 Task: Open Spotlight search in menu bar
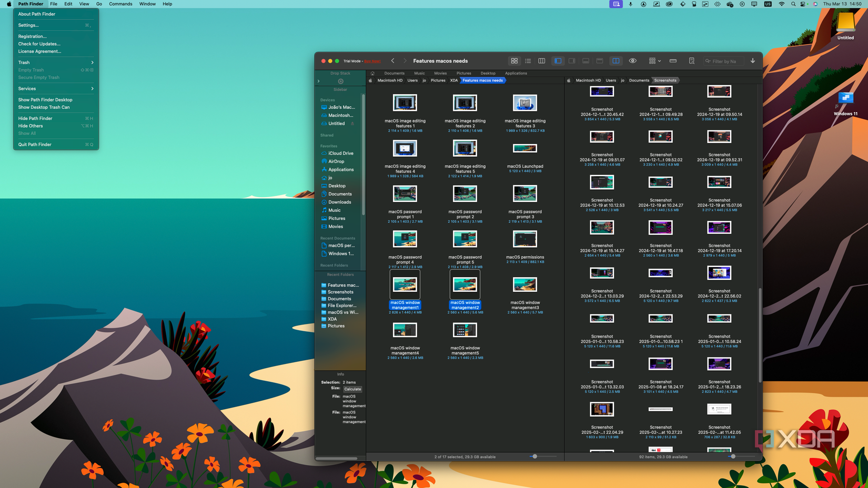[x=793, y=4]
